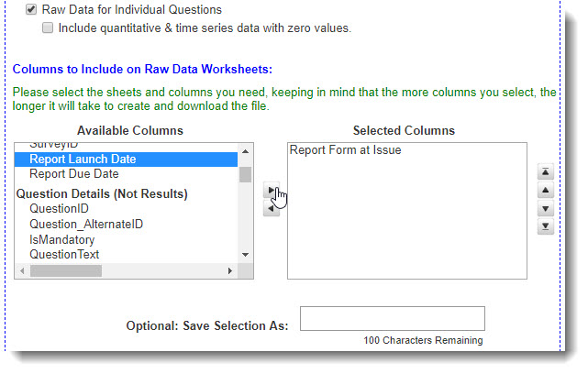Select QuestionText in Available Columns
This screenshot has width=588, height=374.
click(64, 255)
